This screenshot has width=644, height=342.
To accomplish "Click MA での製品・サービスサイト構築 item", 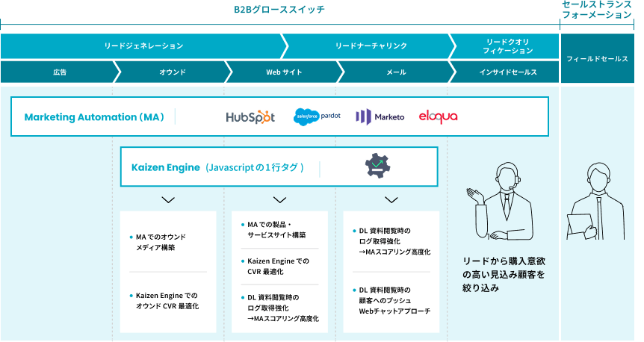I will (x=276, y=230).
